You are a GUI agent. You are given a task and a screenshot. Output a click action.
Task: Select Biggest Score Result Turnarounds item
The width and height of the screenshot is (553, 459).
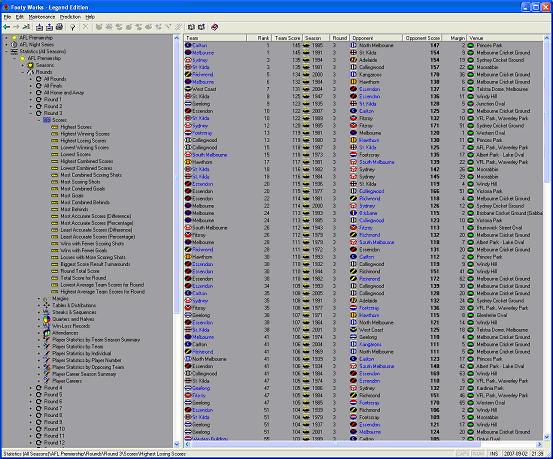(x=95, y=264)
